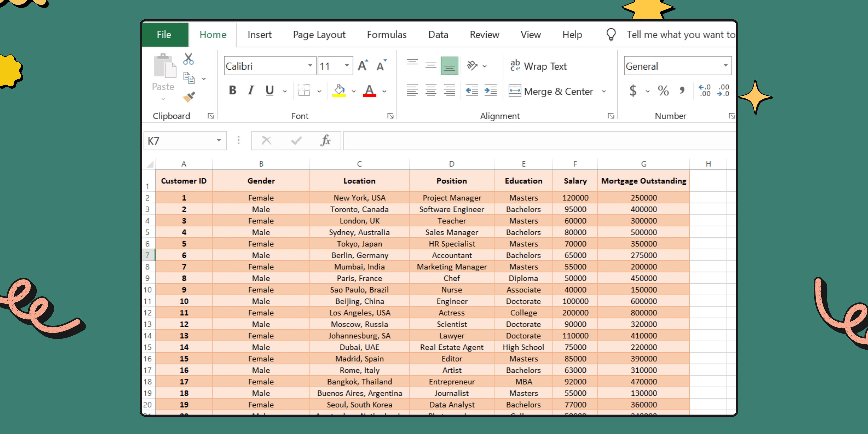Viewport: 868px width, 434px height.
Task: Click the green File button
Action: point(164,35)
